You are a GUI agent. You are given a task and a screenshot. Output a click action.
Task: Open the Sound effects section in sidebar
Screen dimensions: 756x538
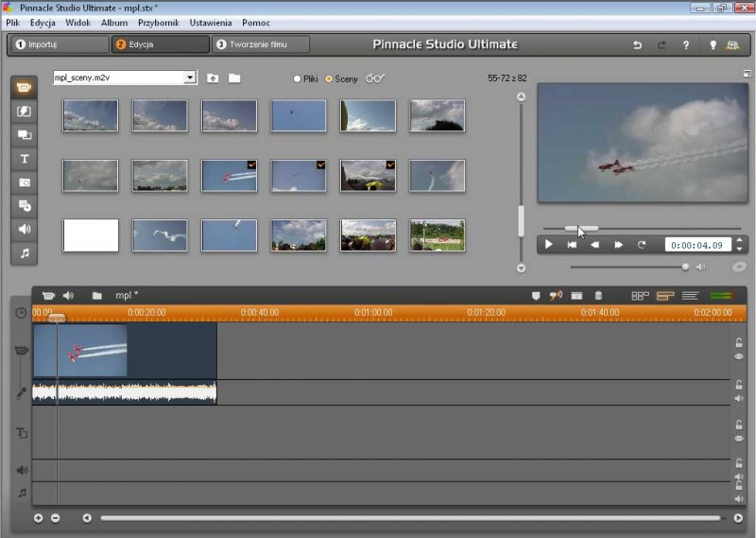(x=25, y=229)
